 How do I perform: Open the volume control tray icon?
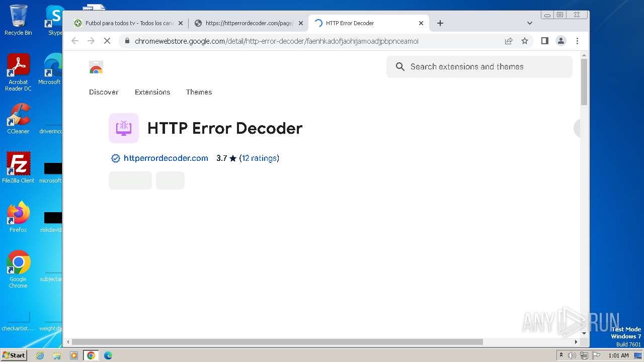(x=572, y=355)
